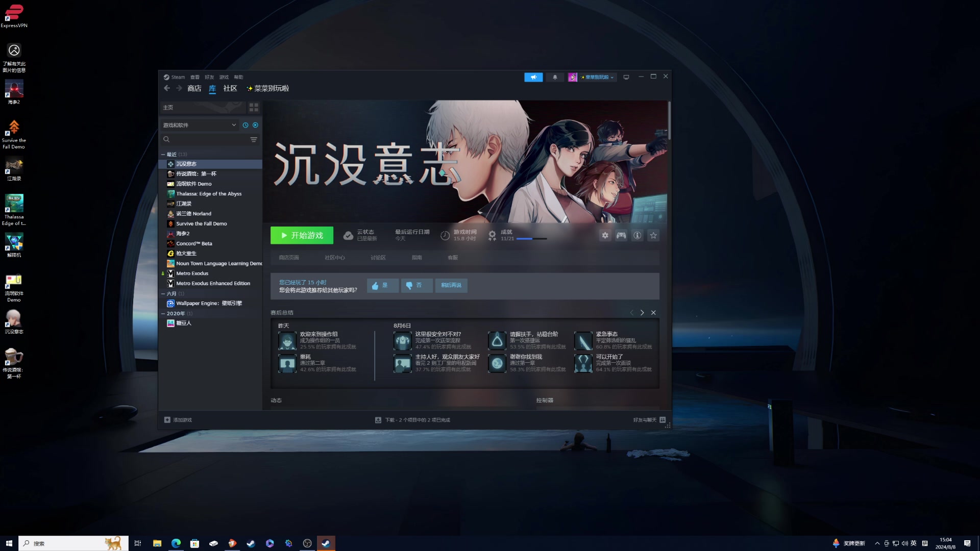Open 指南 link
Image resolution: width=980 pixels, height=551 pixels.
click(417, 258)
